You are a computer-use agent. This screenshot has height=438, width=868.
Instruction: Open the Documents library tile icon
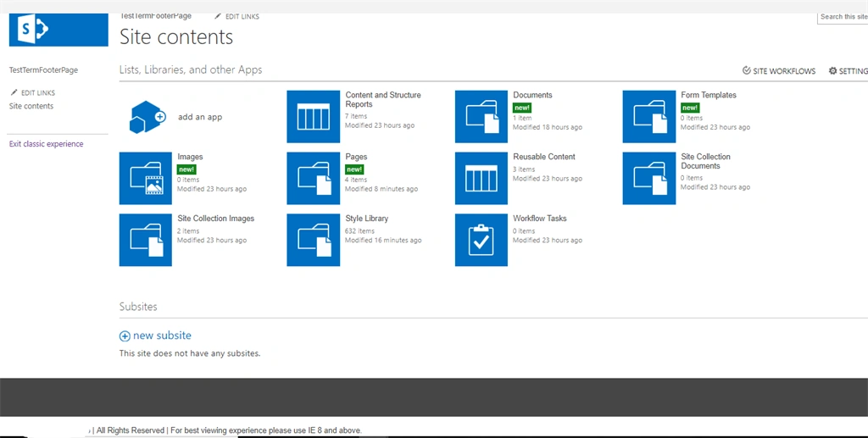(481, 117)
